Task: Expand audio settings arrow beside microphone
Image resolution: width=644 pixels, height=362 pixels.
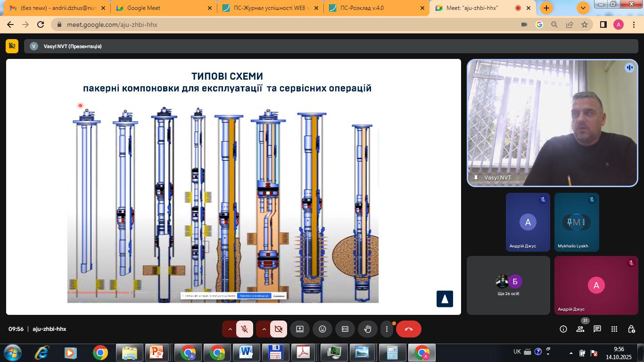Action: pyautogui.click(x=230, y=329)
